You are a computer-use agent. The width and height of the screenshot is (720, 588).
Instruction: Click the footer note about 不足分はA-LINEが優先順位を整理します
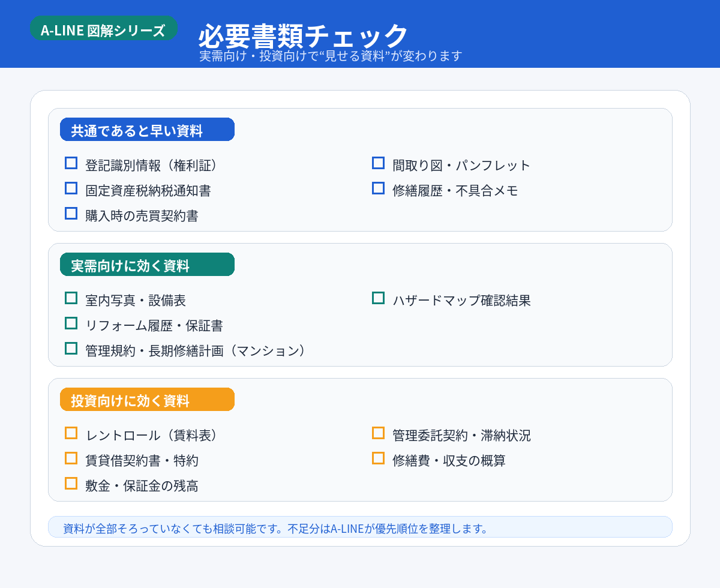(x=360, y=527)
